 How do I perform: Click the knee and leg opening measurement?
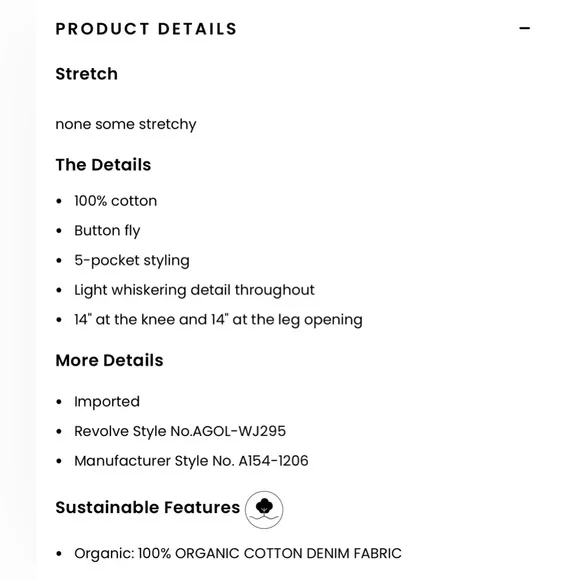tap(218, 320)
